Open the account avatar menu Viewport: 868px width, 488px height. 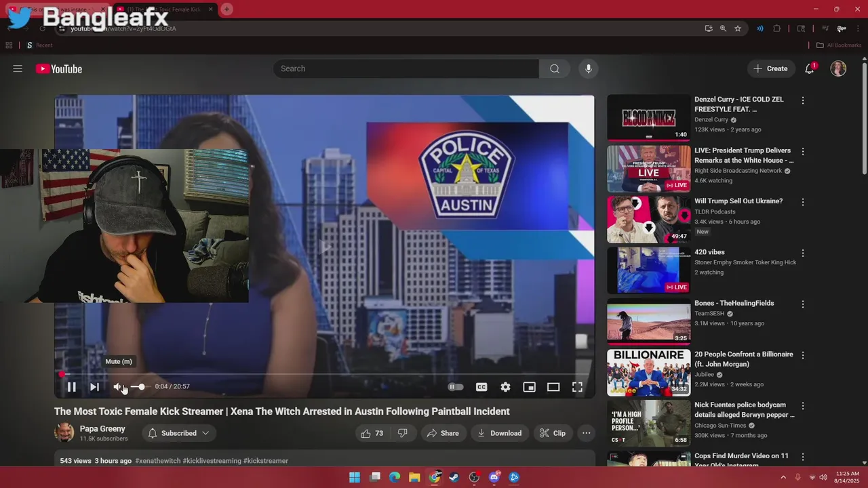838,68
